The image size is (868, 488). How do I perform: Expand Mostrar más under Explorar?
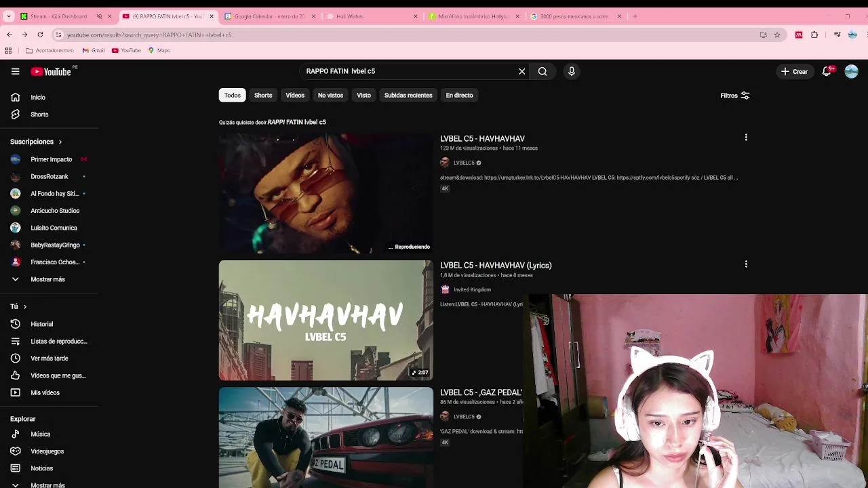[x=49, y=484]
